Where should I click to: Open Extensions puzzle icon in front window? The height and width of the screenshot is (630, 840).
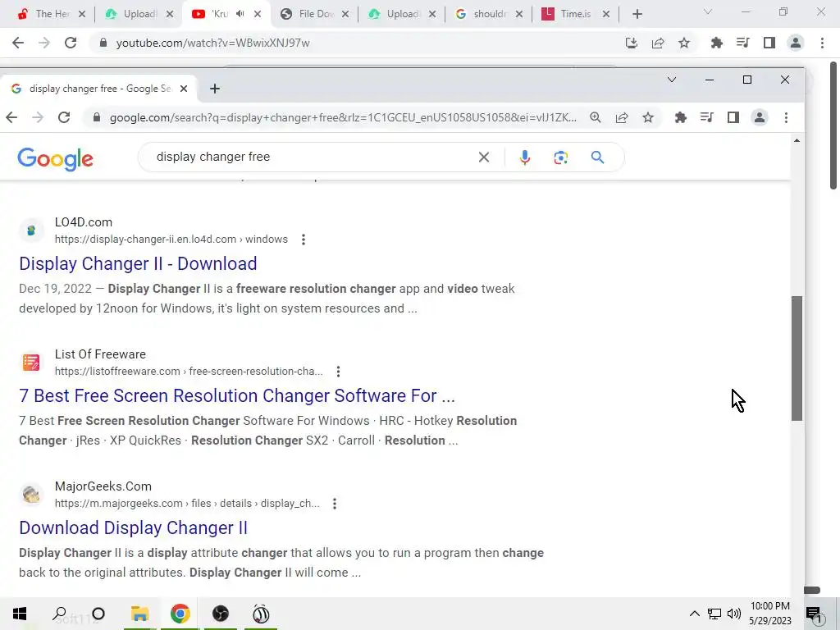click(680, 117)
